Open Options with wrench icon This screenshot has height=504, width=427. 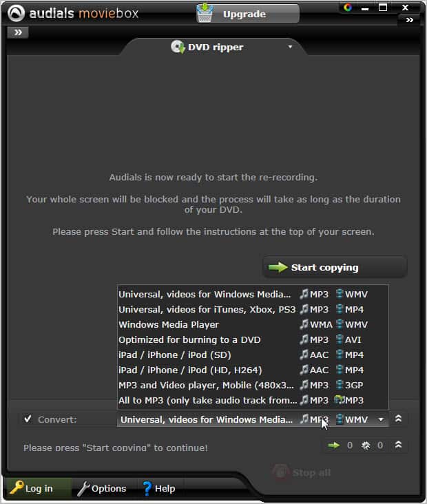(x=103, y=488)
